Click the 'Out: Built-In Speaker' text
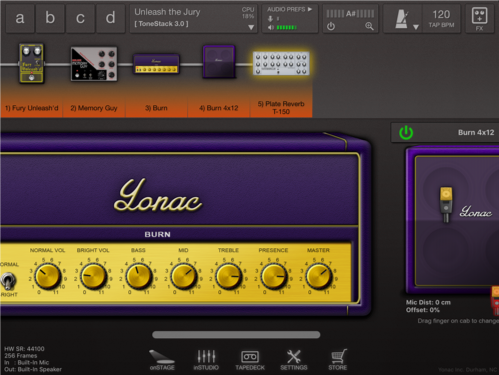The height and width of the screenshot is (375, 499). coord(33,369)
